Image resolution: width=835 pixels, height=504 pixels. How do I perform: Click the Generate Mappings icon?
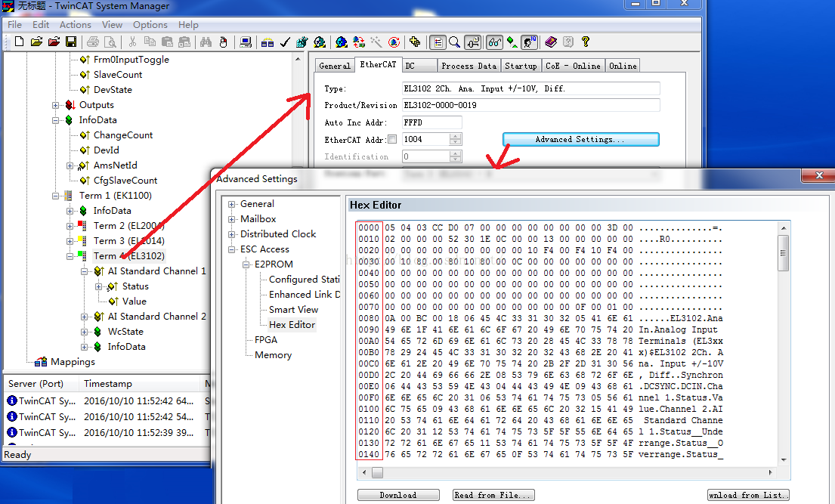click(x=268, y=43)
